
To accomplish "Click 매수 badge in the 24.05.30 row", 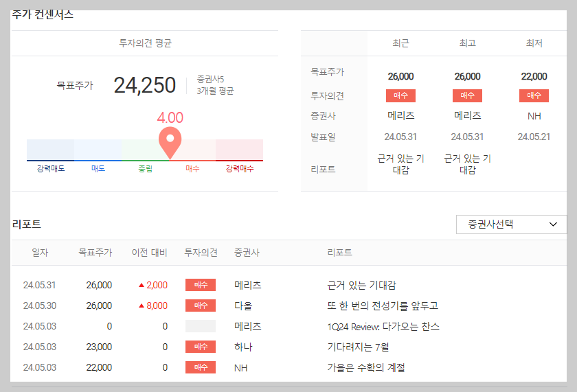I will 201,305.
